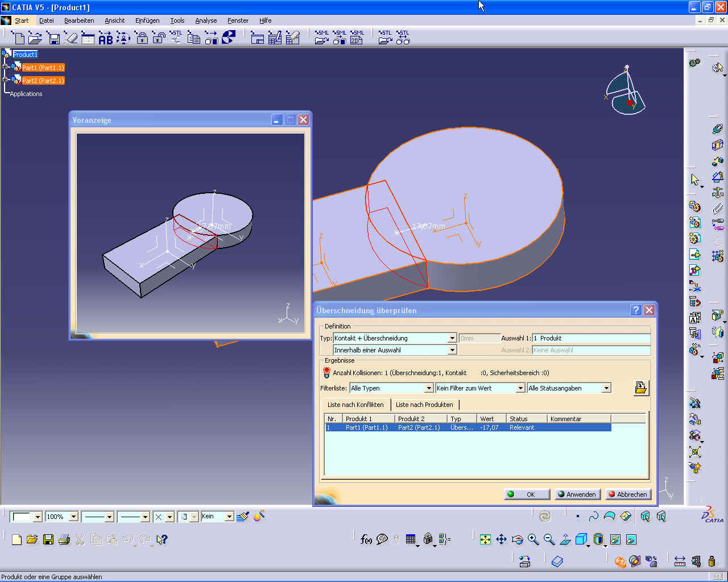Select the 'Liste nach Konflikten' tab

click(355, 405)
